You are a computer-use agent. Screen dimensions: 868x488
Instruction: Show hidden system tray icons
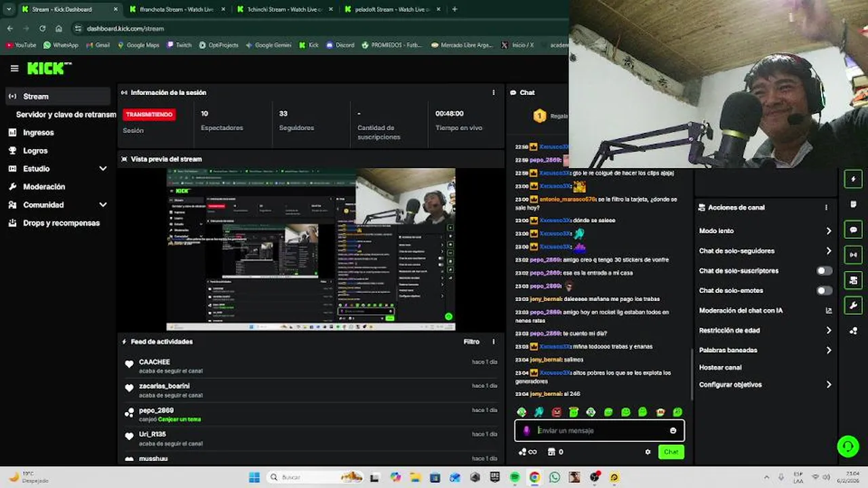click(x=766, y=477)
